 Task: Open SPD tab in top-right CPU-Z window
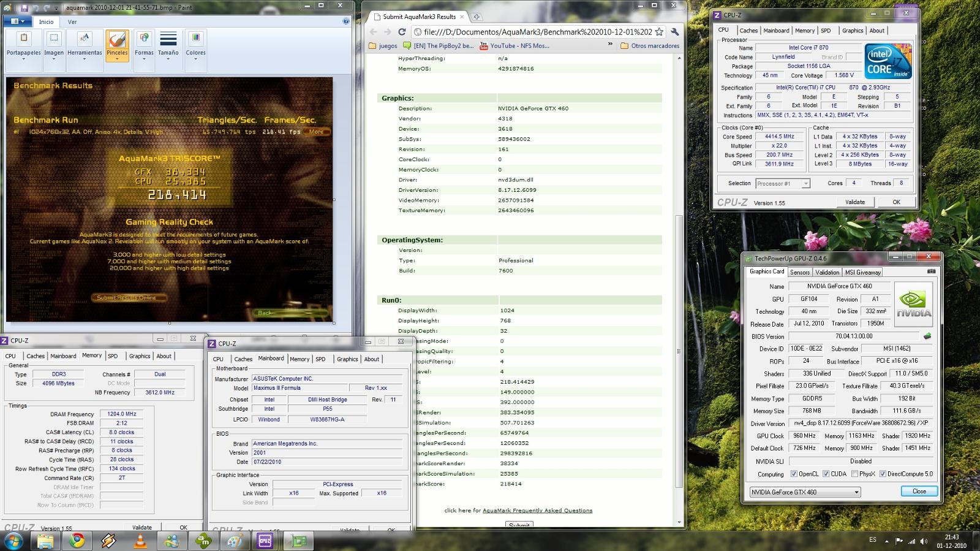(826, 31)
